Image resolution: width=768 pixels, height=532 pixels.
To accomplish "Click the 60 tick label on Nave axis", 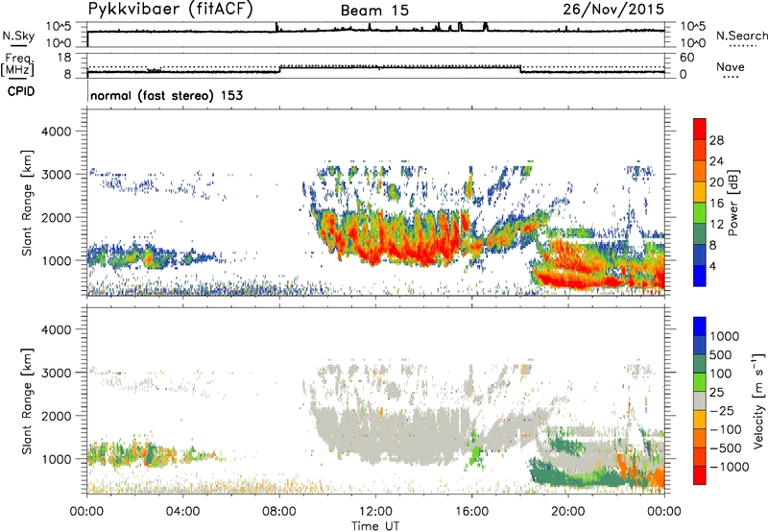I will pyautogui.click(x=687, y=58).
